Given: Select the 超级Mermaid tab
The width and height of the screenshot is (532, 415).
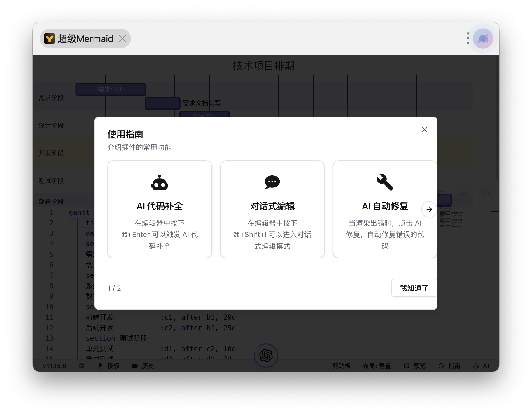Looking at the screenshot, I should [85, 38].
